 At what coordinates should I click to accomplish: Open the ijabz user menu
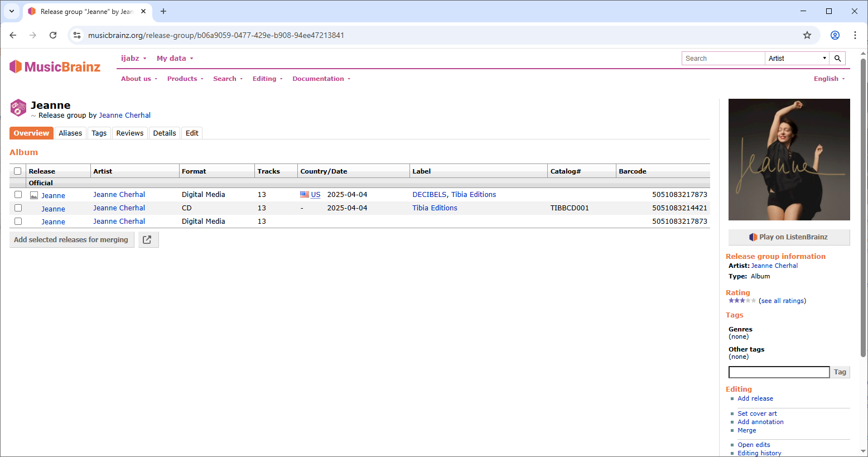click(x=133, y=58)
